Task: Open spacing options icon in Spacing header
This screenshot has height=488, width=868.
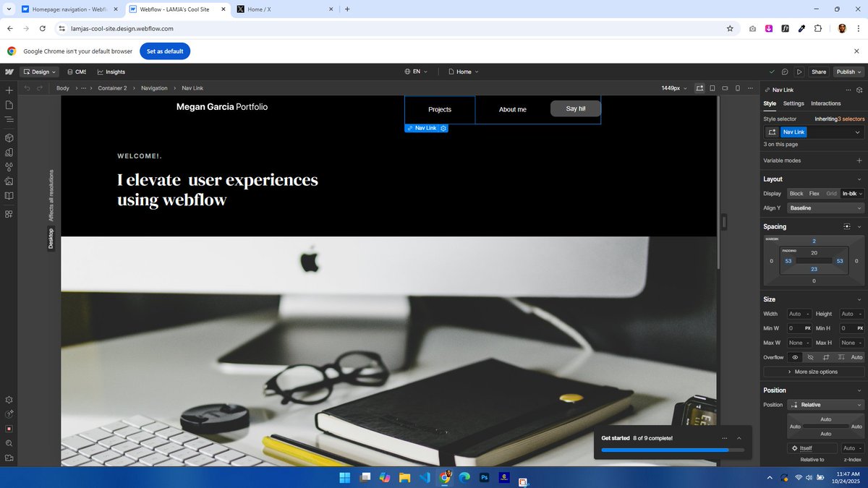Action: click(x=847, y=226)
